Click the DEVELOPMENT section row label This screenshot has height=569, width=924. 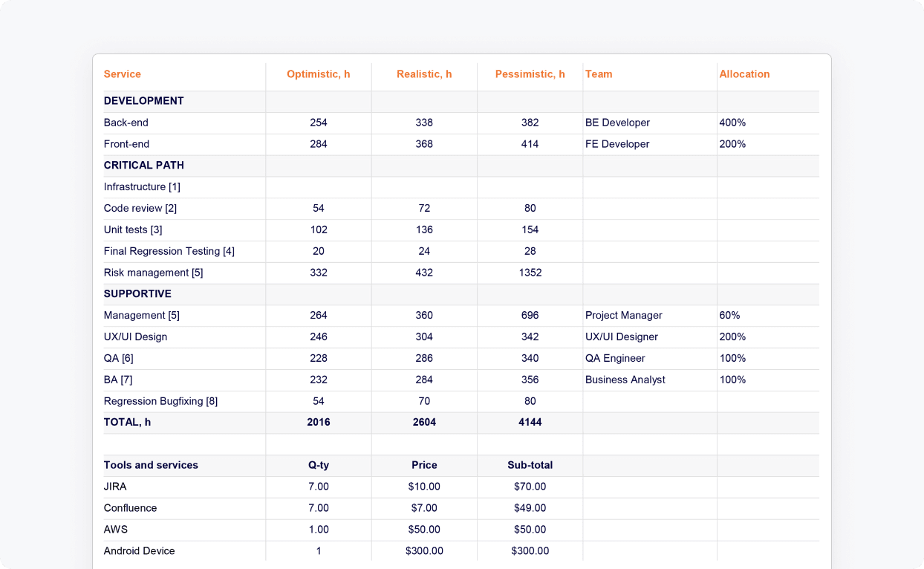[x=144, y=101]
